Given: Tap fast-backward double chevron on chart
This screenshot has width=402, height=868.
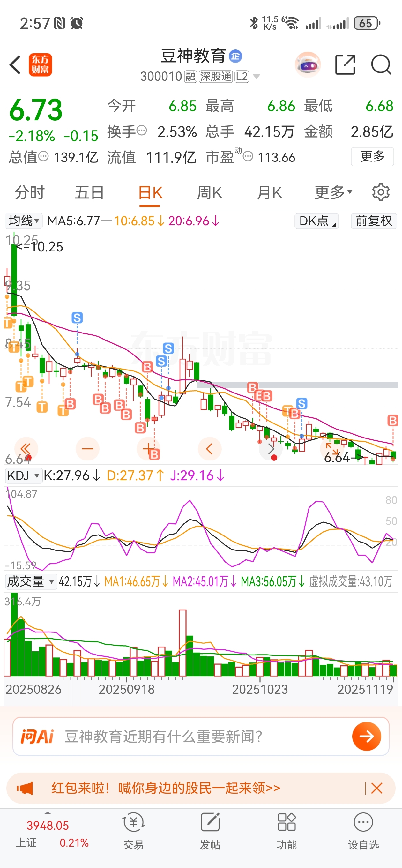Looking at the screenshot, I should click(x=26, y=448).
